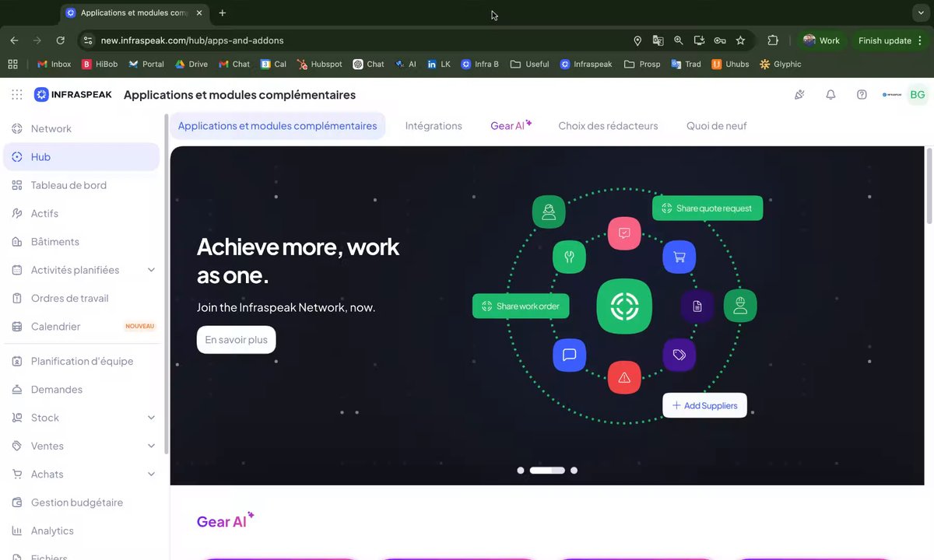
Task: Expand the Achats submenu chevron
Action: 151,474
